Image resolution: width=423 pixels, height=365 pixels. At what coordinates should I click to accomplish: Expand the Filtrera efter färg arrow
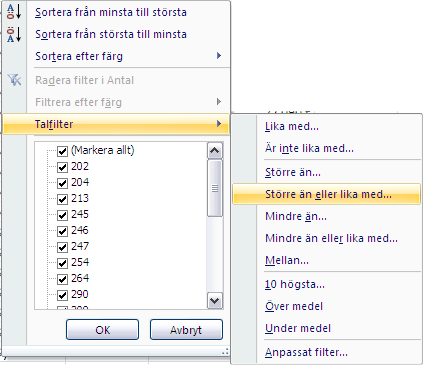(x=219, y=102)
